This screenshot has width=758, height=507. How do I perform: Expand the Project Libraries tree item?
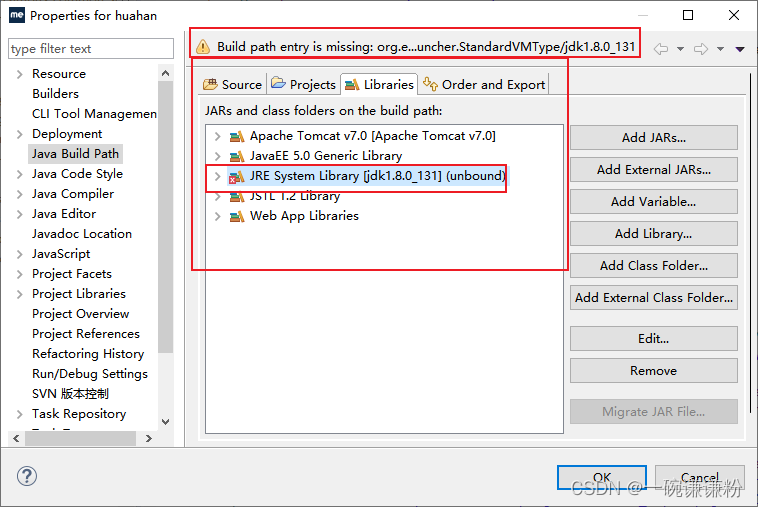coord(19,294)
